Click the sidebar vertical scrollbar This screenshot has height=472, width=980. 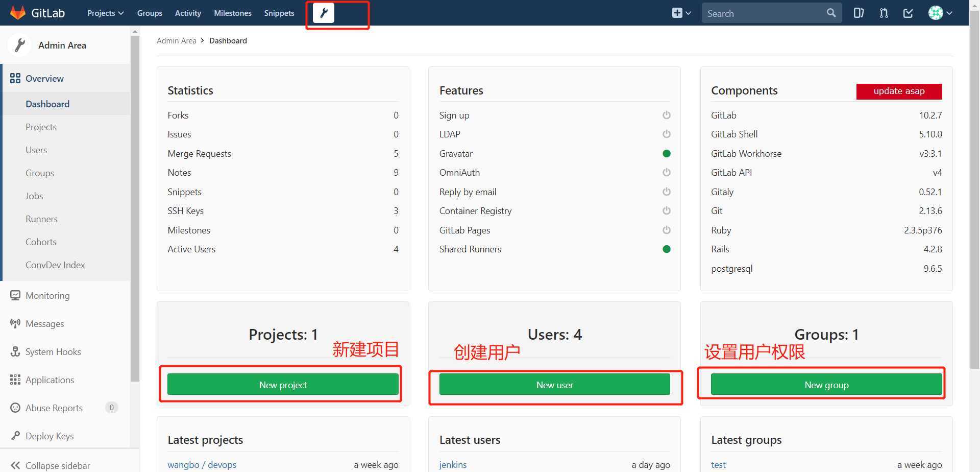(x=135, y=208)
